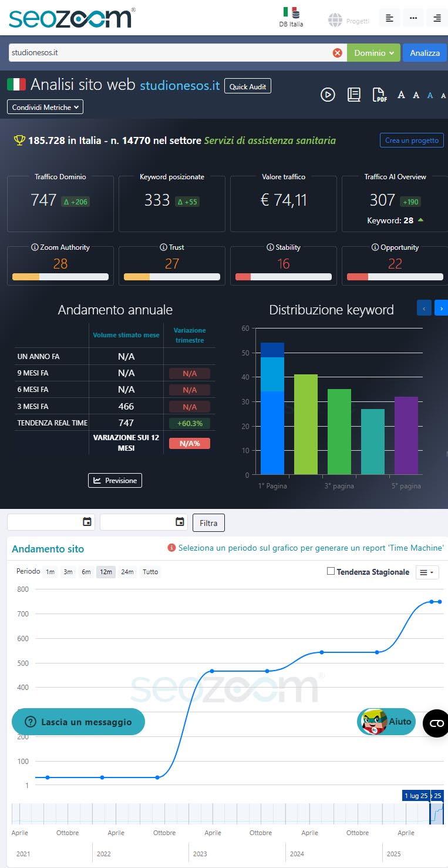The width and height of the screenshot is (448, 868).
Task: Click the green 3° pagina bar
Action: click(339, 431)
